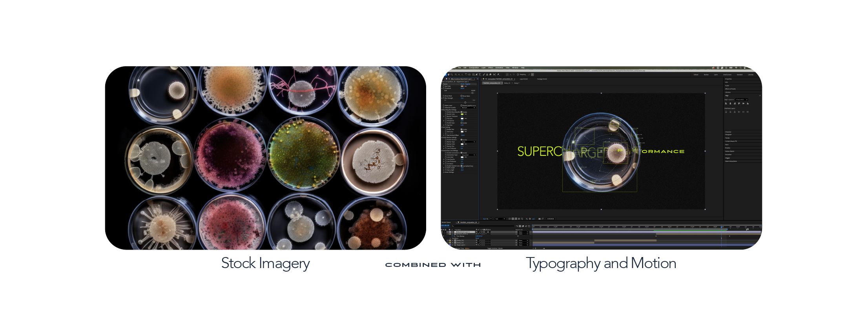Toggle Show Mask checkbox
Image resolution: width=868 pixels, height=334 pixels.
[461, 96]
